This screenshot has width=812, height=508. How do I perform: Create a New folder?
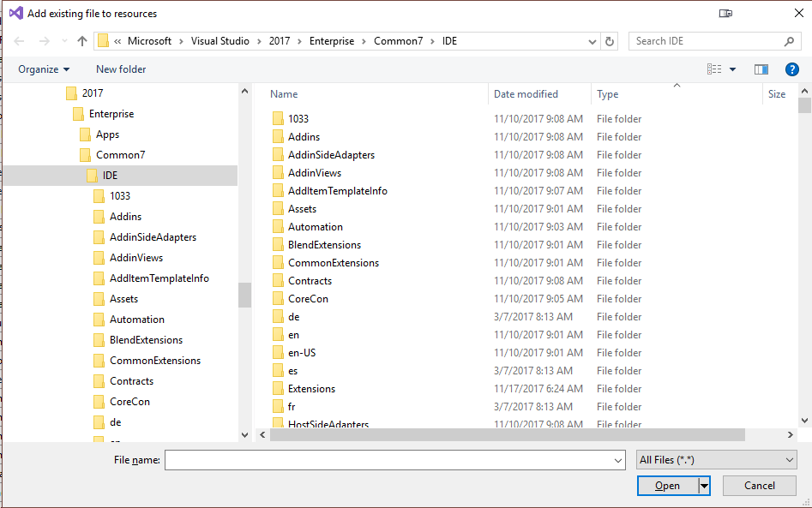(x=121, y=69)
